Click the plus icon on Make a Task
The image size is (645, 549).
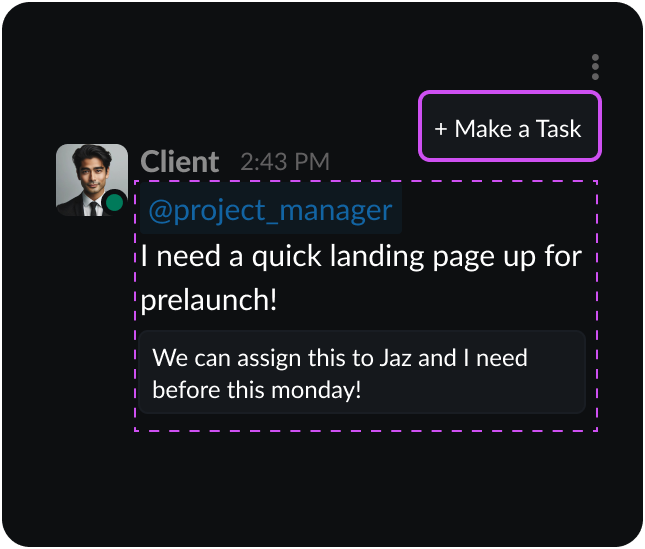pos(441,129)
